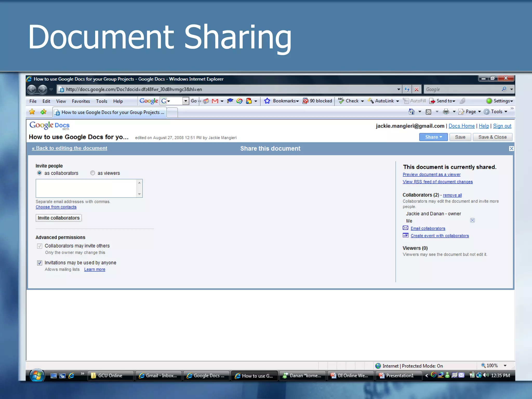Click inside the invite email addresses text box
Image resolution: width=532 pixels, height=399 pixels.
click(86, 188)
